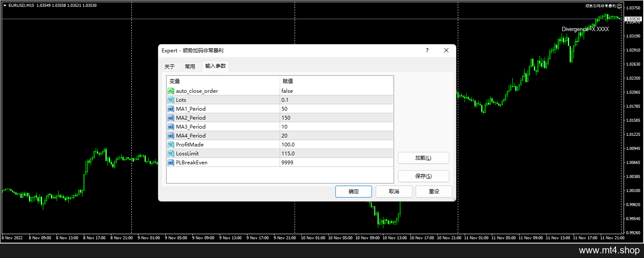Image resolution: width=644 pixels, height=258 pixels.
Task: Select the auto_close_order value false
Action: coord(337,91)
